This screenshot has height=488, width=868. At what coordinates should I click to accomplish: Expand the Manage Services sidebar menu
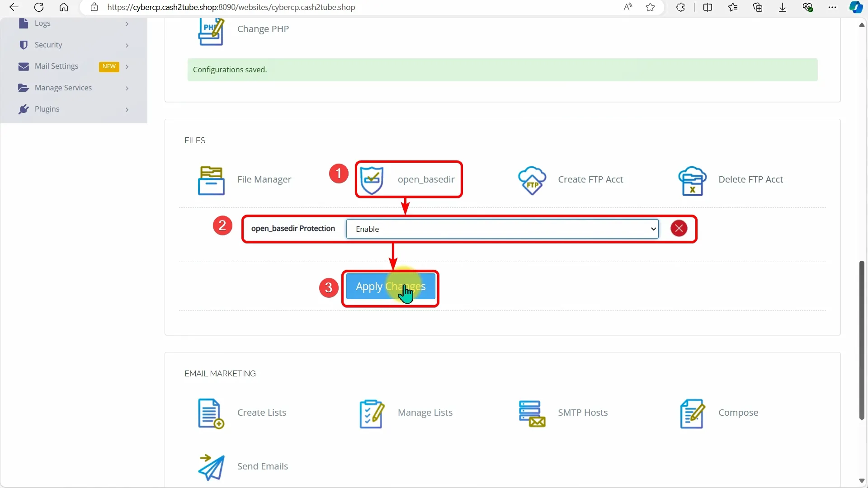click(74, 88)
